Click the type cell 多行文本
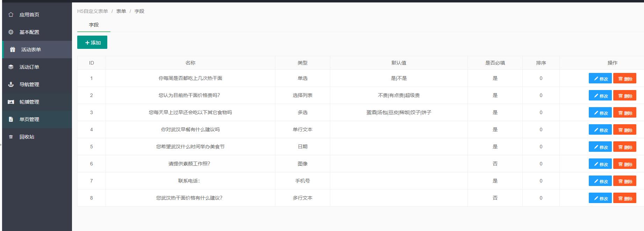This screenshot has height=231, width=644. click(x=303, y=198)
